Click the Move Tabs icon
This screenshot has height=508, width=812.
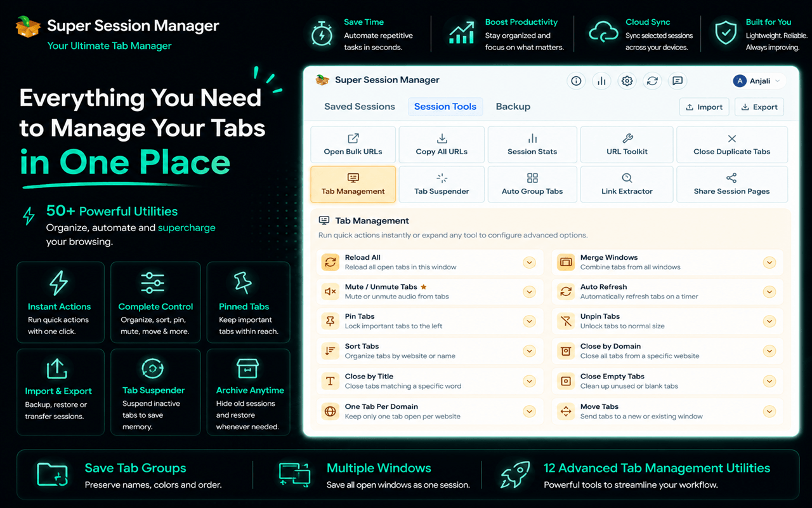[x=565, y=411]
